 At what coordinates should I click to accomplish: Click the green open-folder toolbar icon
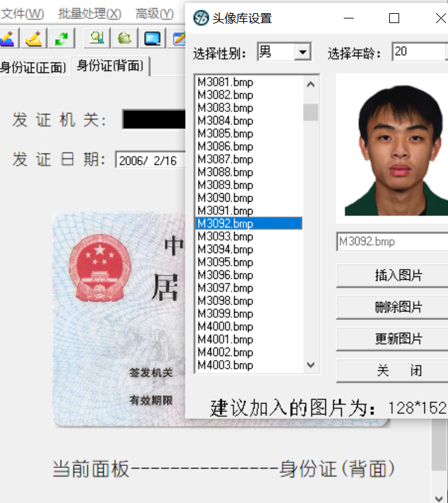[125, 38]
